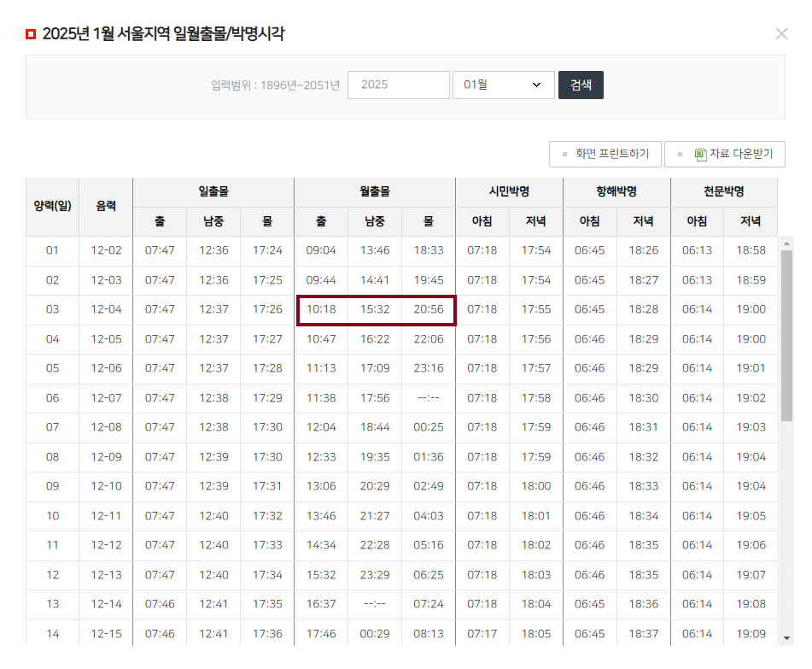812x669 pixels.
Task: Click sunset cell 17:24 on day 01
Action: coord(267,251)
